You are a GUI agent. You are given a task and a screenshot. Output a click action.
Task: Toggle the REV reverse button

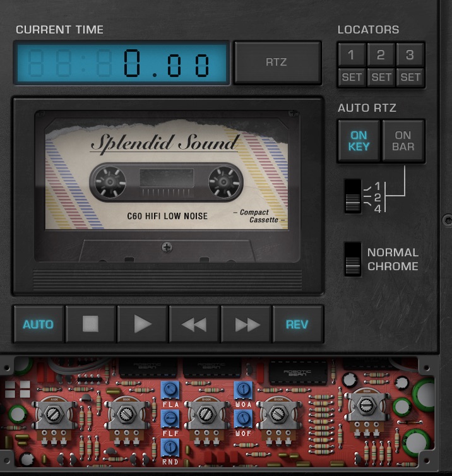(x=297, y=324)
